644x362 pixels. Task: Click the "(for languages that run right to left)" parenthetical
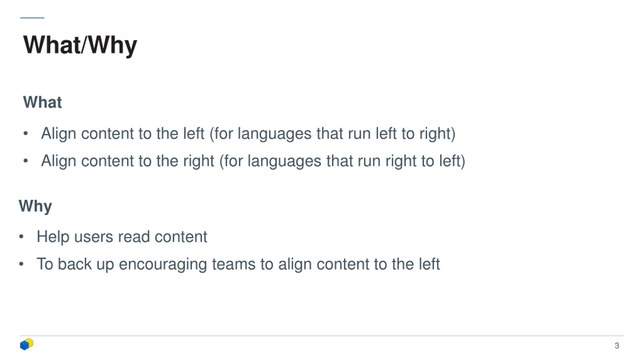pos(342,161)
